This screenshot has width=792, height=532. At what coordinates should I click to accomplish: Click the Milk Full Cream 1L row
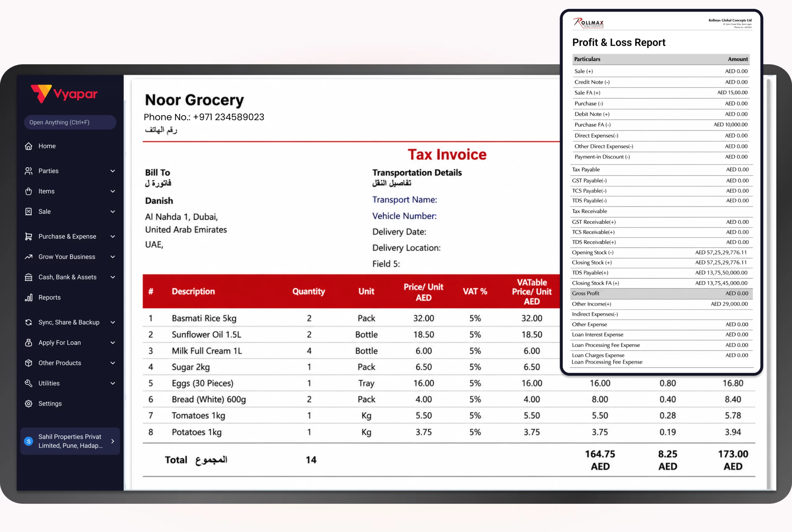coord(351,351)
